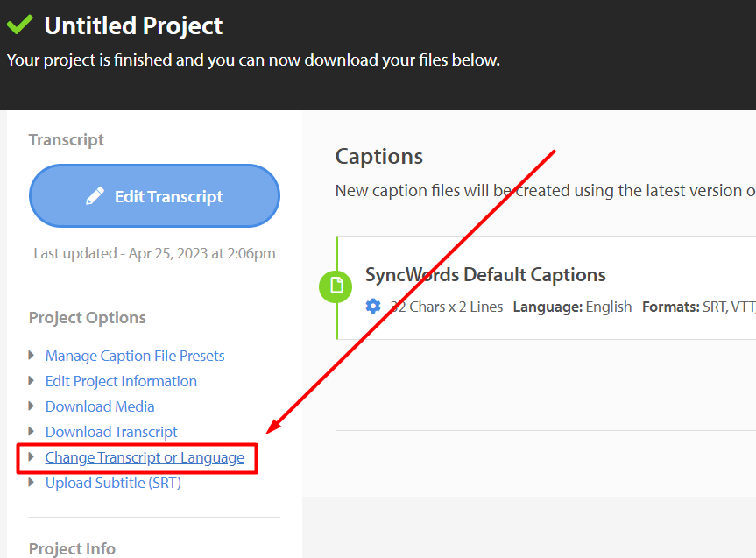Viewport: 756px width, 558px height.
Task: Click the green checkmark next to Untitled Project
Action: pos(20,25)
